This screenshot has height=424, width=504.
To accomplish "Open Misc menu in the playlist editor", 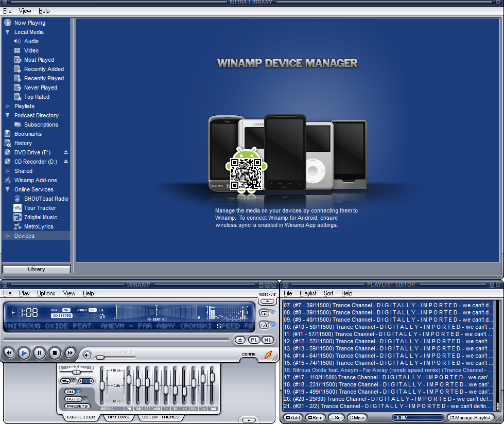I will click(x=357, y=417).
